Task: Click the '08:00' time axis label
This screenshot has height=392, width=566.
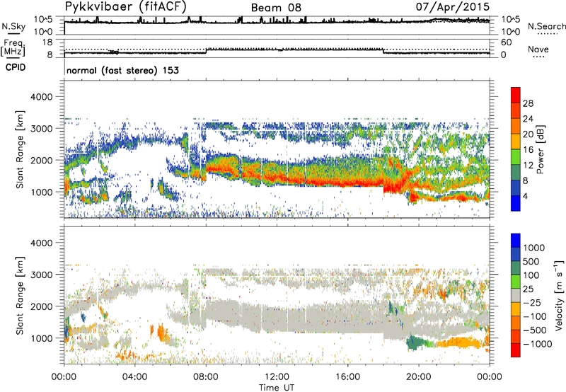Action: point(206,377)
